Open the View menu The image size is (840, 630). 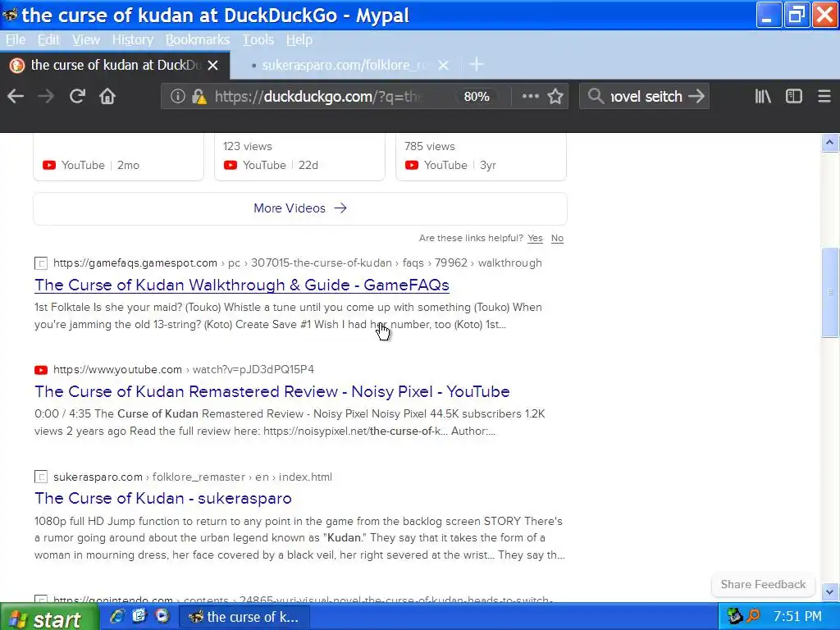(85, 39)
